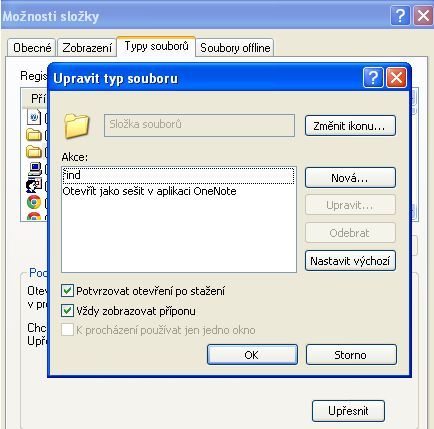Click the Složka souborů text field
The image size is (434, 429).
point(199,125)
